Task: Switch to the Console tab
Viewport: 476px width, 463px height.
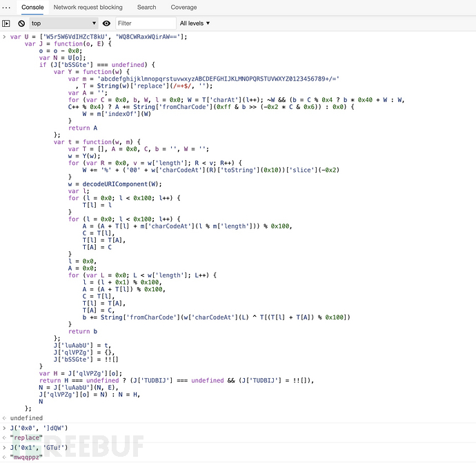Action: click(x=32, y=7)
